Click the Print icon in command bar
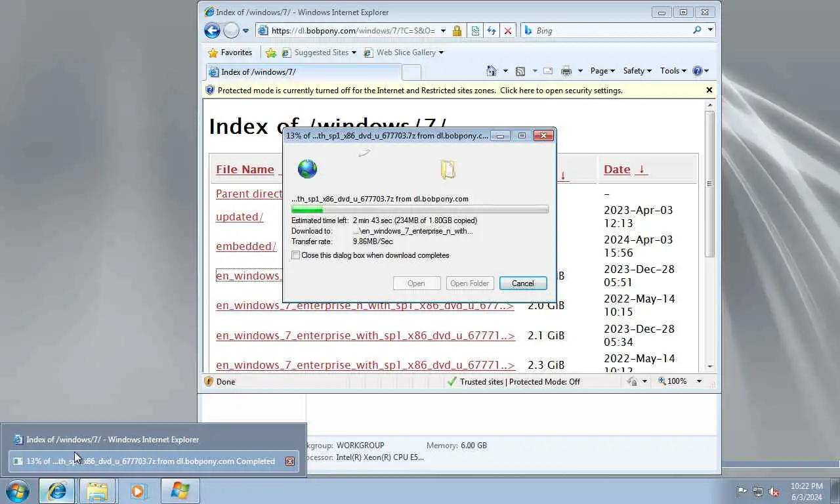The image size is (840, 504). coord(566,71)
